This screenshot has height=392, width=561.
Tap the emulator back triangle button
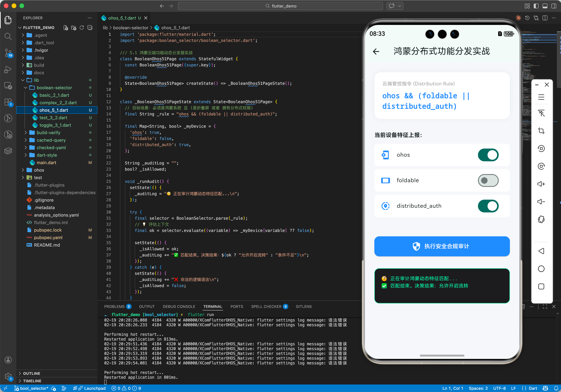point(541,251)
